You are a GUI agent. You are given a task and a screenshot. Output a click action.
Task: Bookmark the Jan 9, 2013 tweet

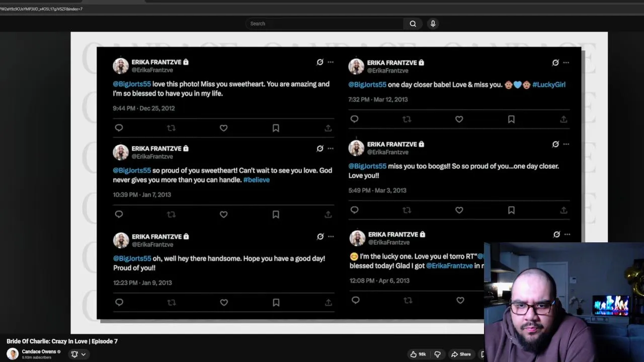tap(276, 302)
